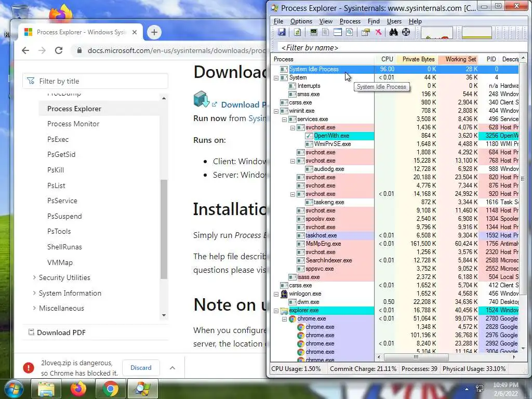
Task: Collapse the wininit.exe tree node
Action: tap(276, 111)
